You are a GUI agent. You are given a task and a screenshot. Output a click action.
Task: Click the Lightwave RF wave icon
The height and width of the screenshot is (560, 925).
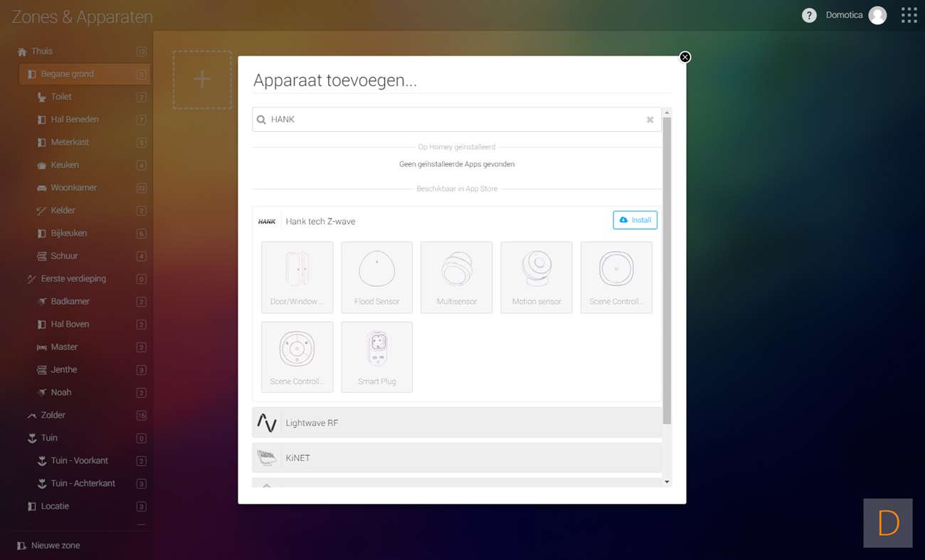(267, 423)
